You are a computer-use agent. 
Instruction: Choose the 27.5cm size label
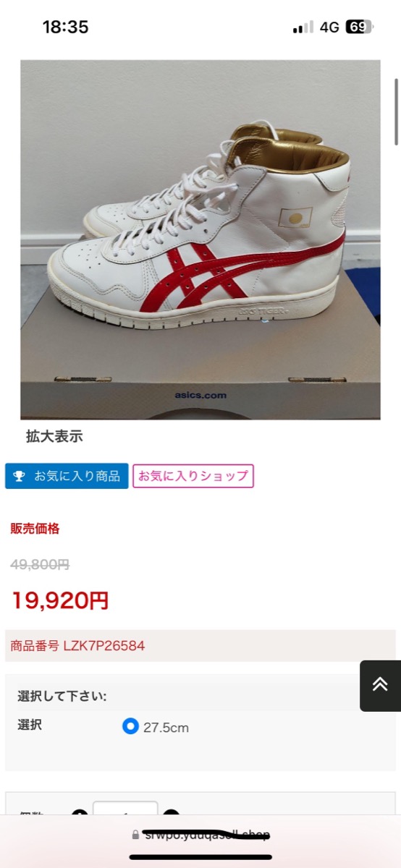tap(166, 728)
